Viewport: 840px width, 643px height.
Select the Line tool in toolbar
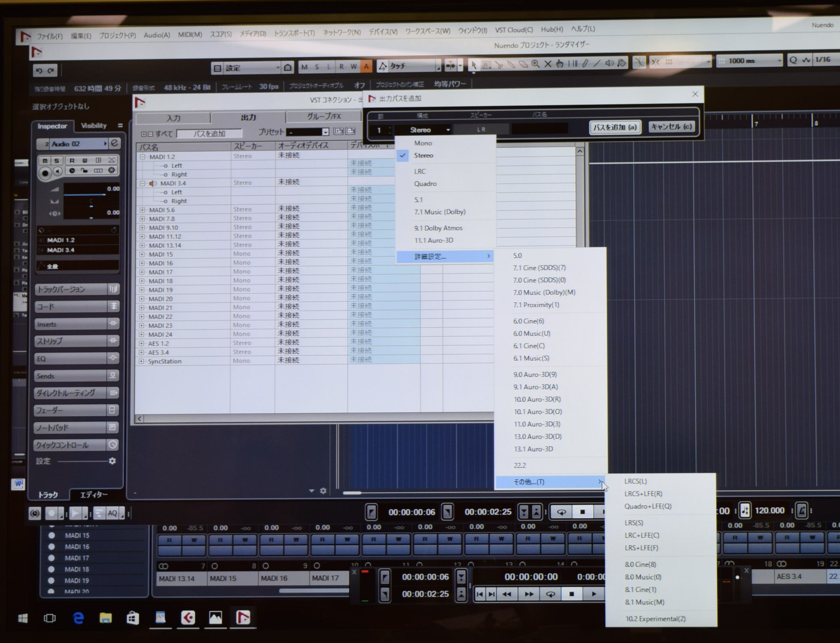click(597, 63)
